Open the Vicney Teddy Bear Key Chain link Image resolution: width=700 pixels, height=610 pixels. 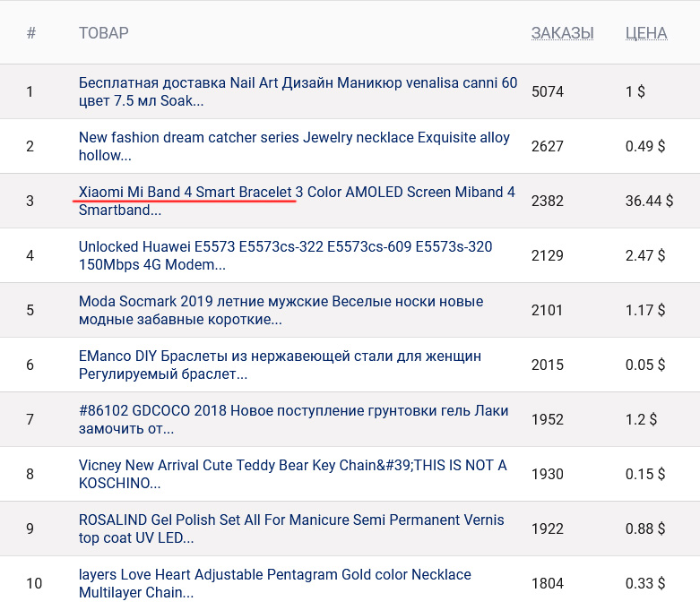coord(292,466)
